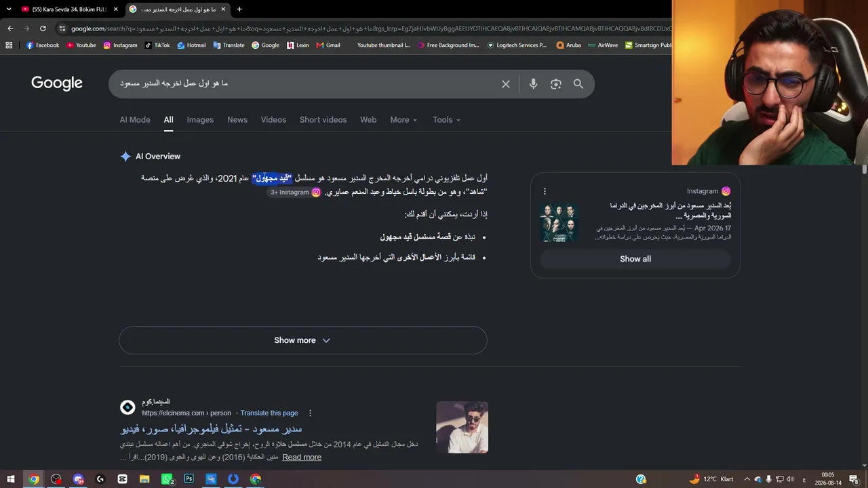Open the Facebook bookmark

pyautogui.click(x=43, y=45)
